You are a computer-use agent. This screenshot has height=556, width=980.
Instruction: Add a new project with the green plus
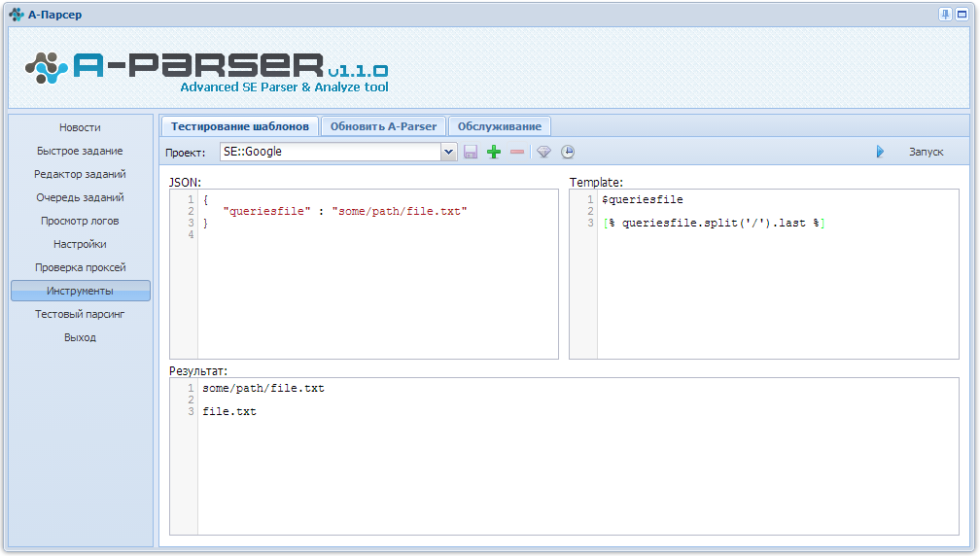(494, 152)
